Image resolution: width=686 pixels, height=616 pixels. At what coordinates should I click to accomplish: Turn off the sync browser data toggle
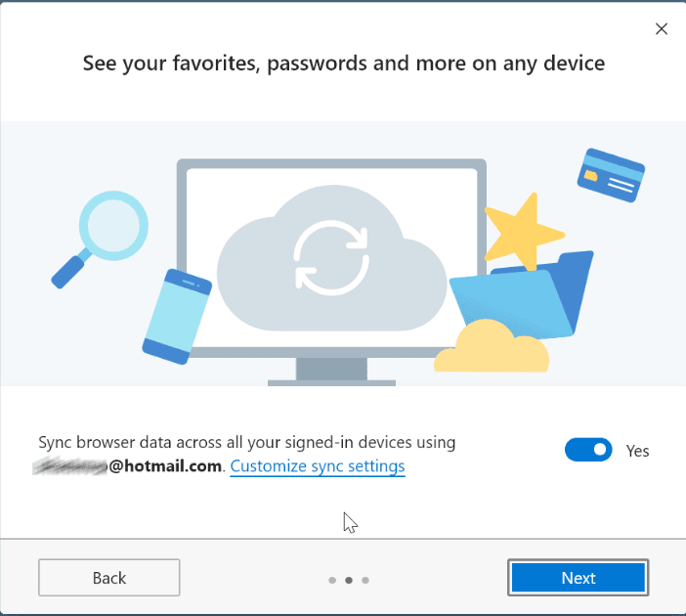tap(588, 450)
